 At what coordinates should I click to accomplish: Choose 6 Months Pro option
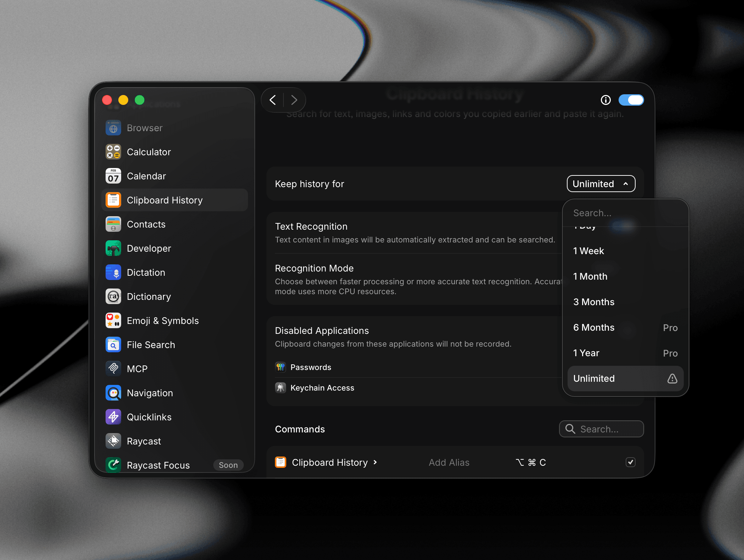pyautogui.click(x=625, y=327)
